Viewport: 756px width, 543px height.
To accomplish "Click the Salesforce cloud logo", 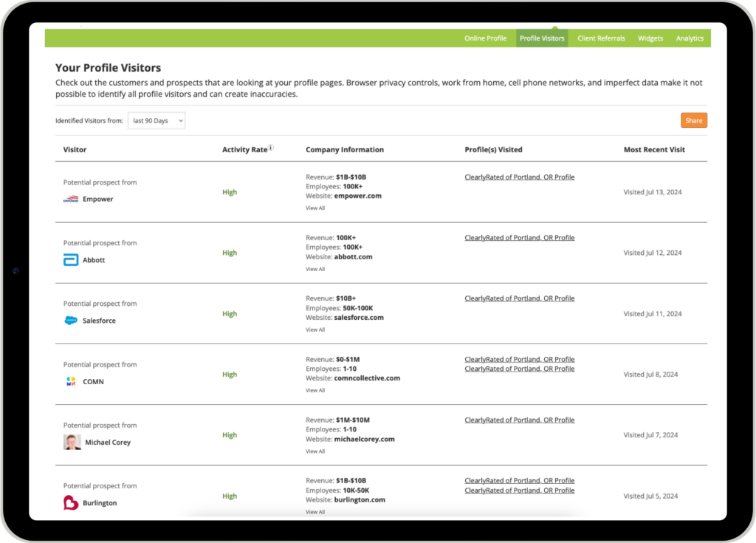I will click(71, 321).
